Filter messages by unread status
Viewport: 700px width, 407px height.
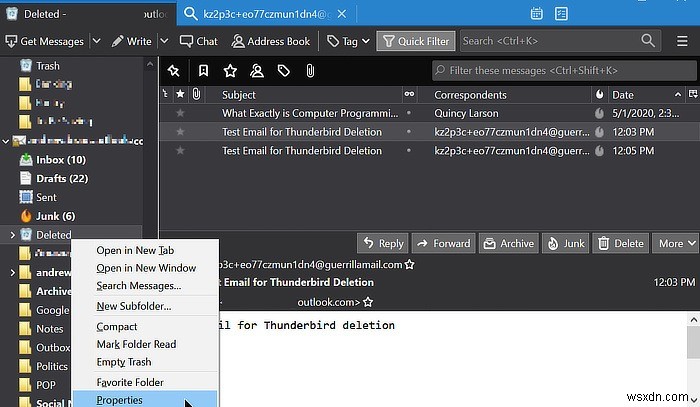[203, 71]
